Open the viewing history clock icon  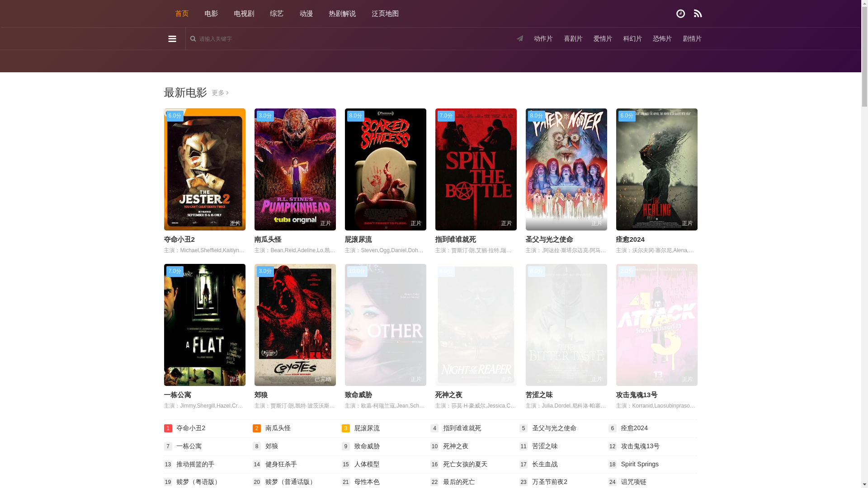coord(680,14)
